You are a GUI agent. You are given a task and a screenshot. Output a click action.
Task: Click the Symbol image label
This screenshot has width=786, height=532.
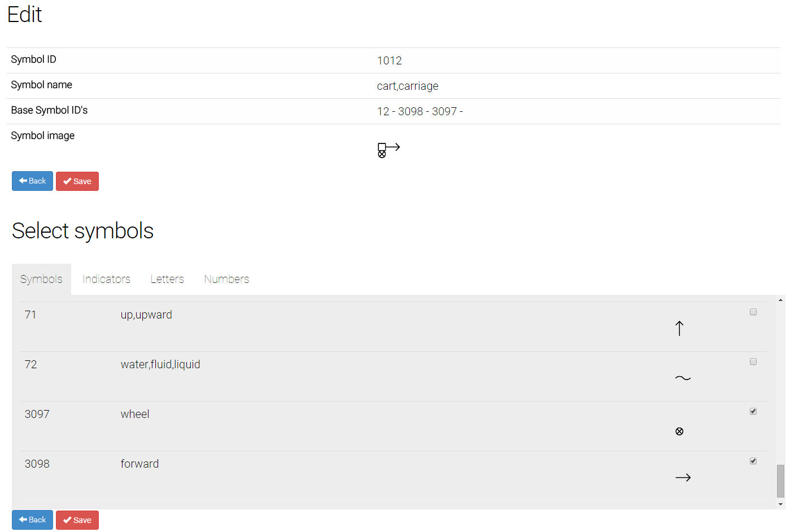pyautogui.click(x=43, y=136)
